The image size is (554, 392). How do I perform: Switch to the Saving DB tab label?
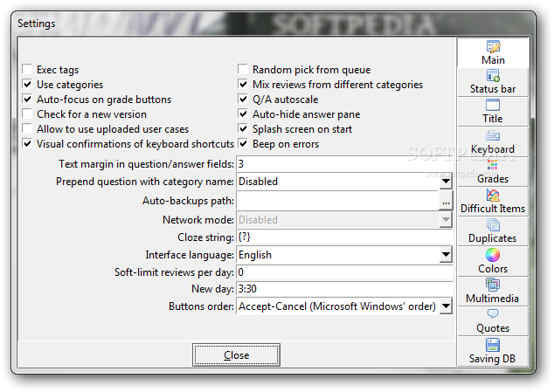493,359
